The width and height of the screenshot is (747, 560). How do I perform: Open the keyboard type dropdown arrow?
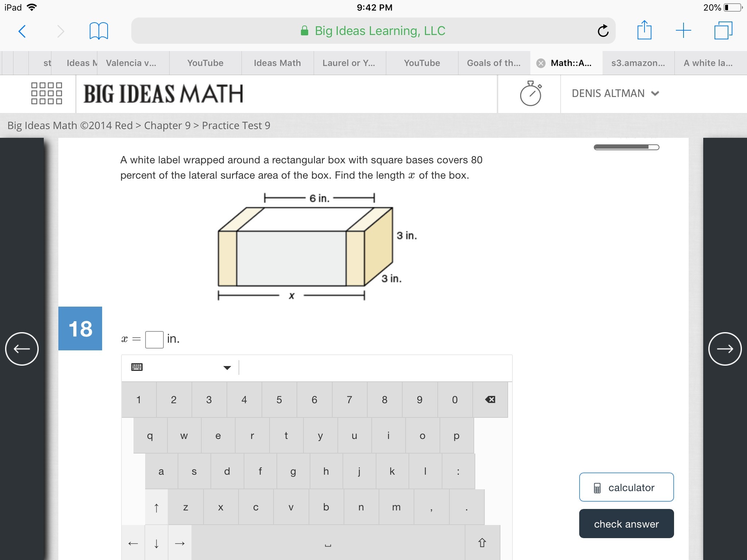click(227, 367)
